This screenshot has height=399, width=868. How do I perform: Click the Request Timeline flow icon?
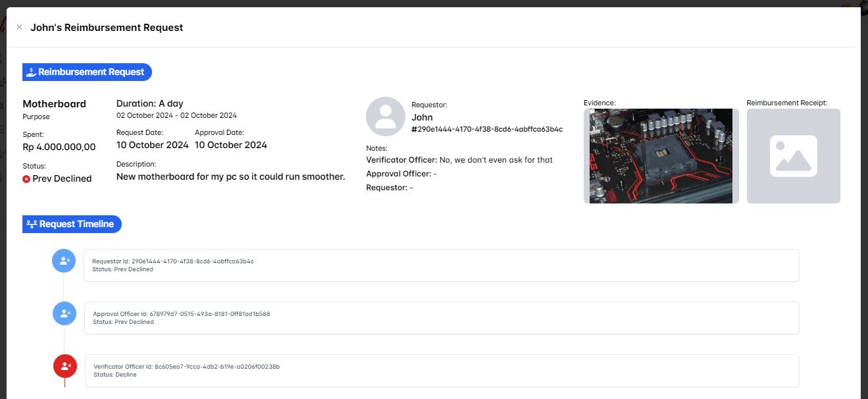pos(32,225)
